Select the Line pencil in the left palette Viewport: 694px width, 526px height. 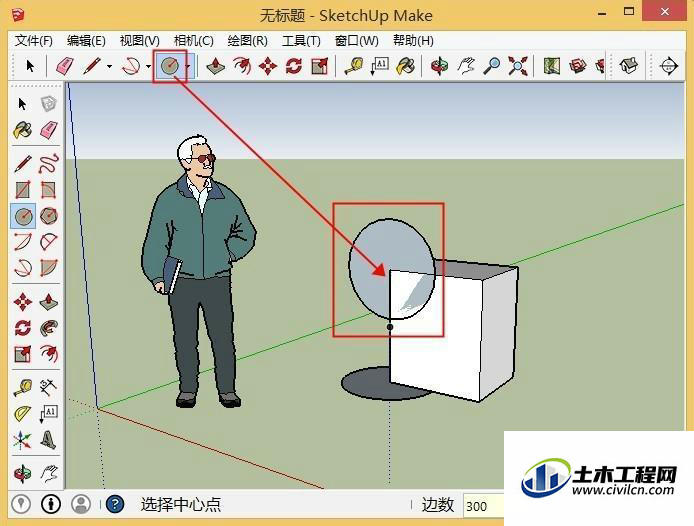(x=23, y=163)
